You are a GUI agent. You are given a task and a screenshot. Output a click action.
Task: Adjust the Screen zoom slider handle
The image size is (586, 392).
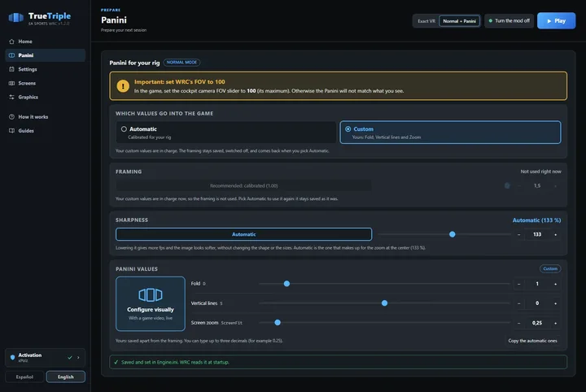click(278, 323)
